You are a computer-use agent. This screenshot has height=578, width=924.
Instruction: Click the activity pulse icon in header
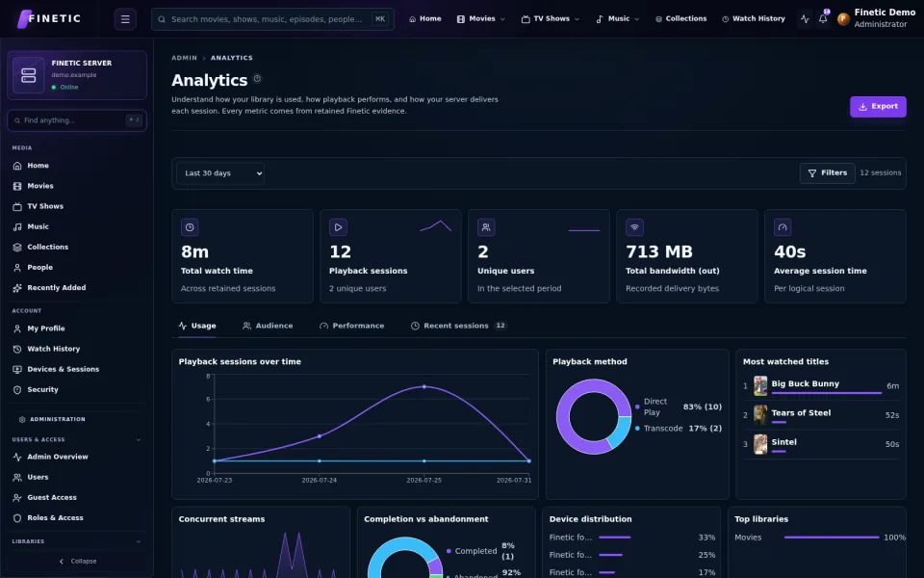pyautogui.click(x=805, y=19)
